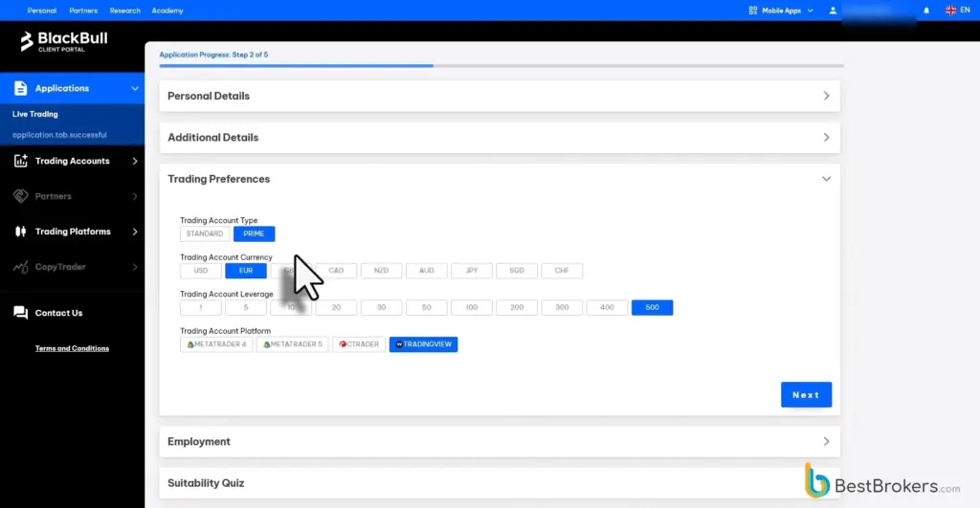Click the Next button

click(806, 395)
